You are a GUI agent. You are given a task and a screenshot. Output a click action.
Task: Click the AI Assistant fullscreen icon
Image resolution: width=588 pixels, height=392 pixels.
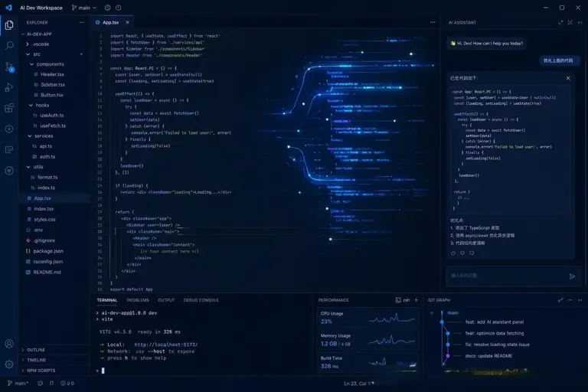point(570,22)
